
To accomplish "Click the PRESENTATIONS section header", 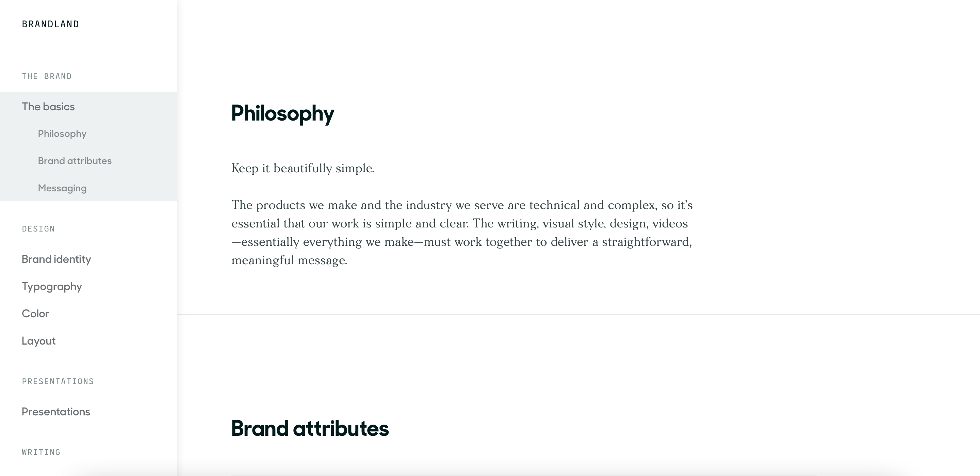I will tap(58, 381).
